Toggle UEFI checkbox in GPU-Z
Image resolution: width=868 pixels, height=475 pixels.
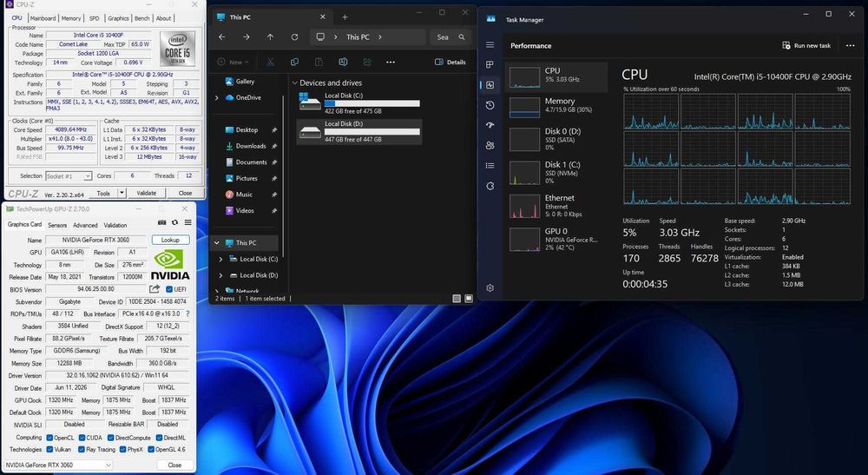(169, 289)
